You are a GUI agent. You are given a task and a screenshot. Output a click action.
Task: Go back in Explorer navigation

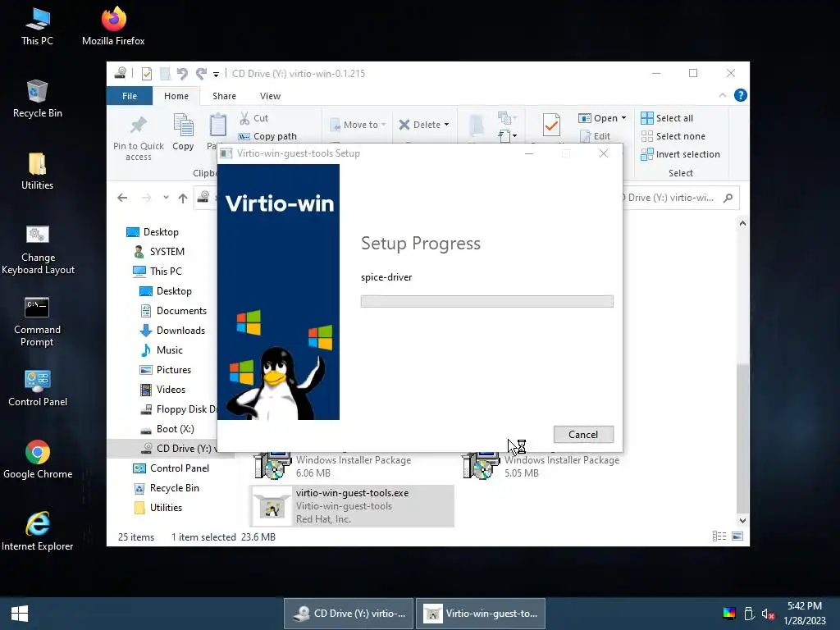pyautogui.click(x=122, y=198)
